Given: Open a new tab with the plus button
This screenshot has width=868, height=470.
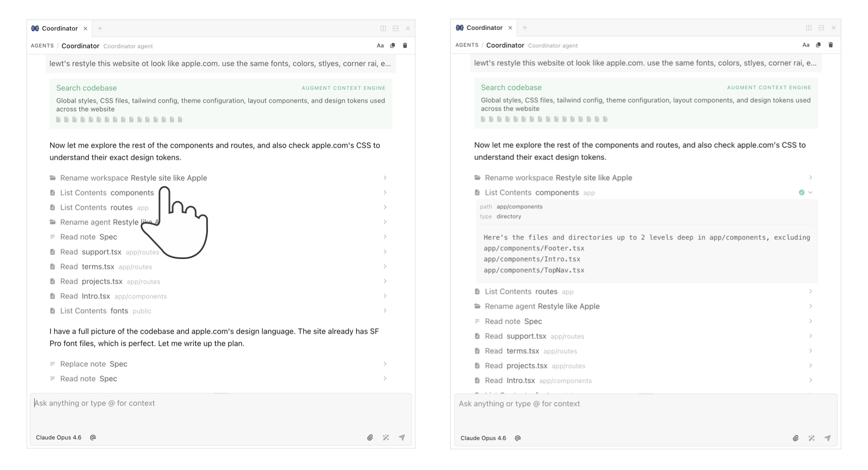Looking at the screenshot, I should pos(100,28).
